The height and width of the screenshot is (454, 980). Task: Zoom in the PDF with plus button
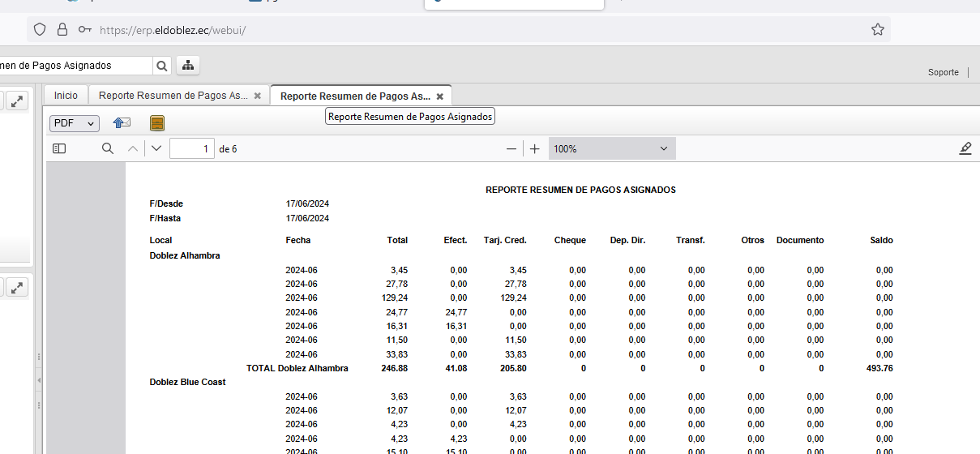click(x=535, y=148)
